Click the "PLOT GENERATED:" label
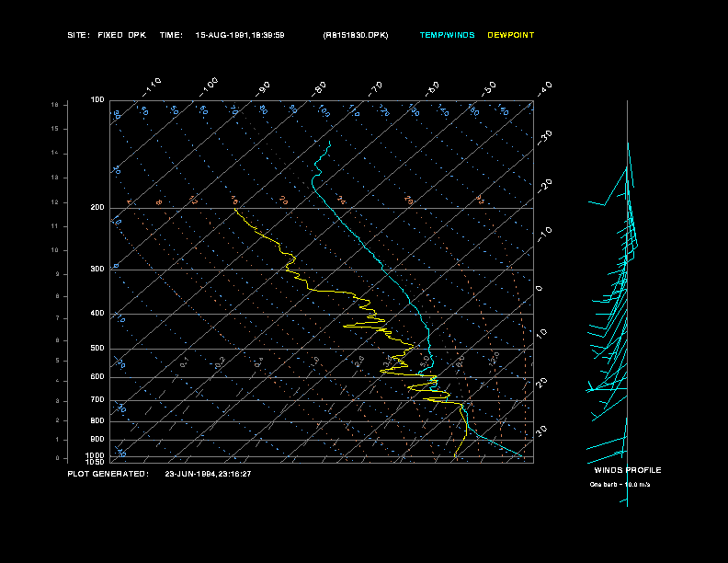Viewport: 728px width, 563px height. click(x=108, y=474)
